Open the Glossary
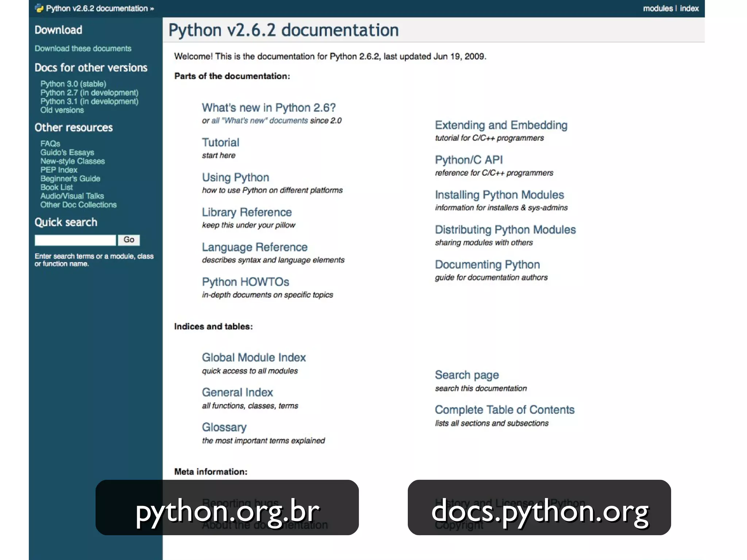 (224, 427)
